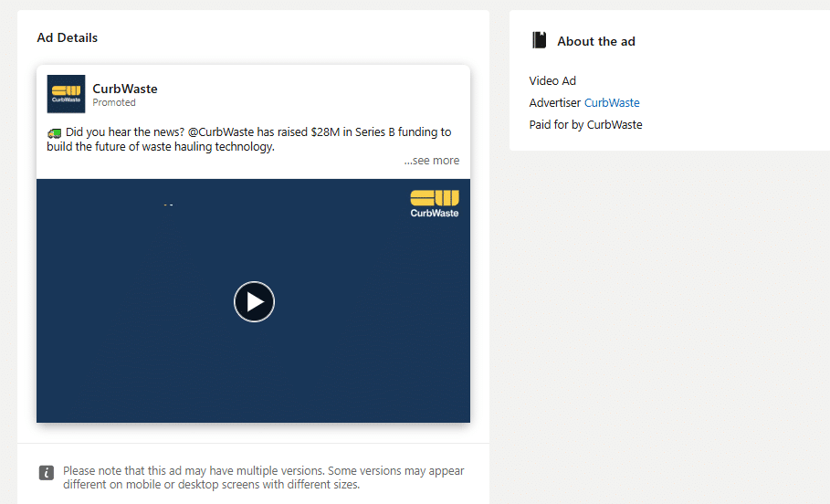830x504 pixels.
Task: Click the 'Promoted' label under CurbWaste
Action: (114, 103)
